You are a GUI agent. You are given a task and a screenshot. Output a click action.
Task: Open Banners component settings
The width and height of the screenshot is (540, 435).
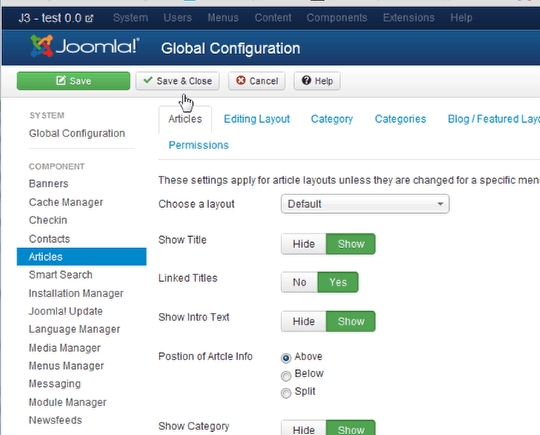pyautogui.click(x=49, y=184)
